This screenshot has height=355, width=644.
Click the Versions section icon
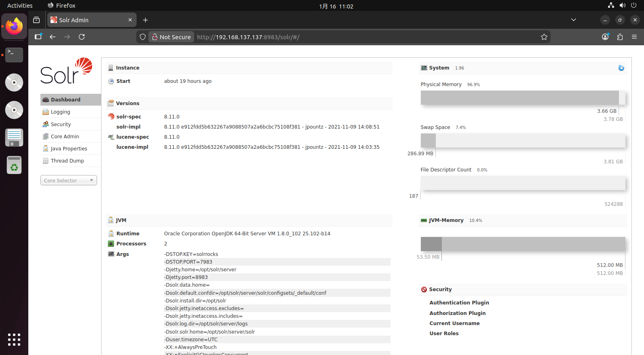pyautogui.click(x=111, y=104)
